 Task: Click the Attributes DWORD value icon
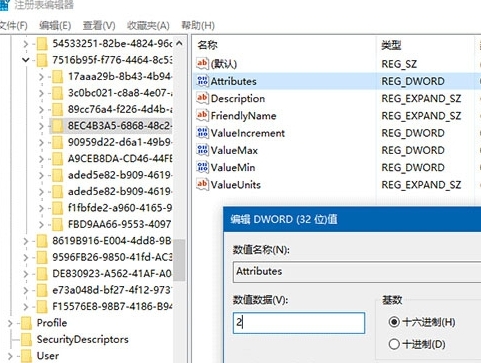click(202, 81)
